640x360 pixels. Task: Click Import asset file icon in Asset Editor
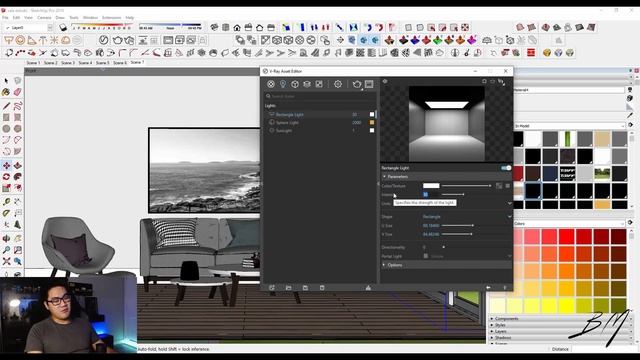pos(289,288)
